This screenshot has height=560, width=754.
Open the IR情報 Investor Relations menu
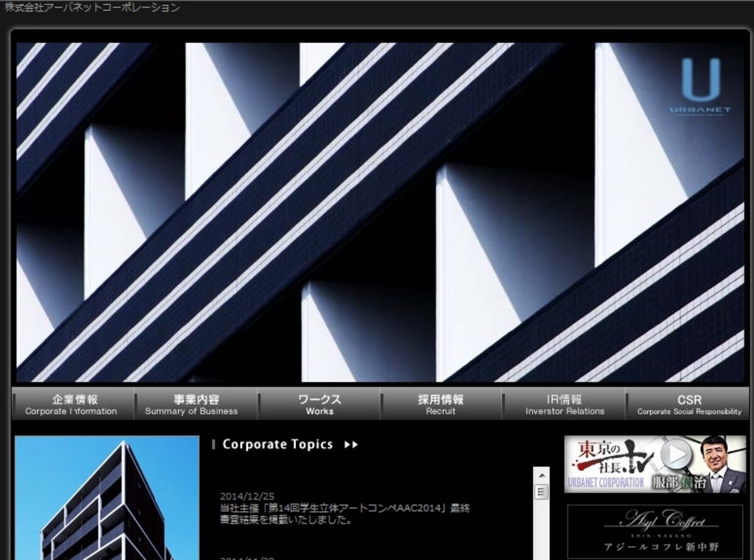coord(564,404)
